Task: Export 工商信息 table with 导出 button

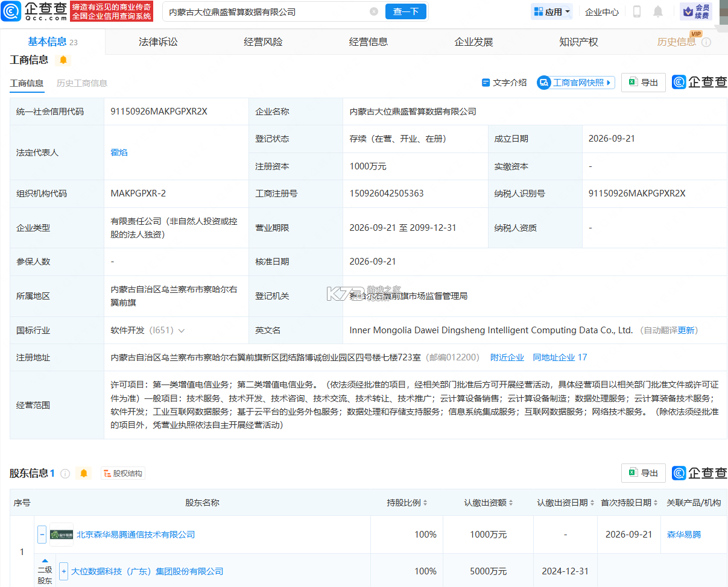Action: click(644, 83)
